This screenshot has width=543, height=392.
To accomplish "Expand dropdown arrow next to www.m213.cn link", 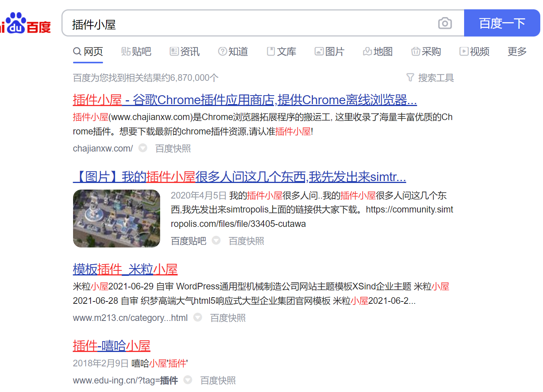I will click(x=198, y=317).
